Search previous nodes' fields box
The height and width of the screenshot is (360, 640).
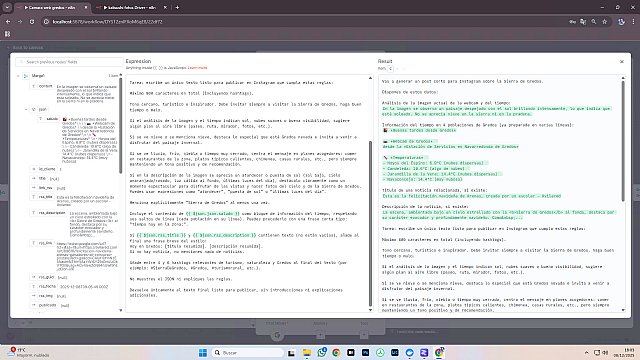tap(69, 62)
